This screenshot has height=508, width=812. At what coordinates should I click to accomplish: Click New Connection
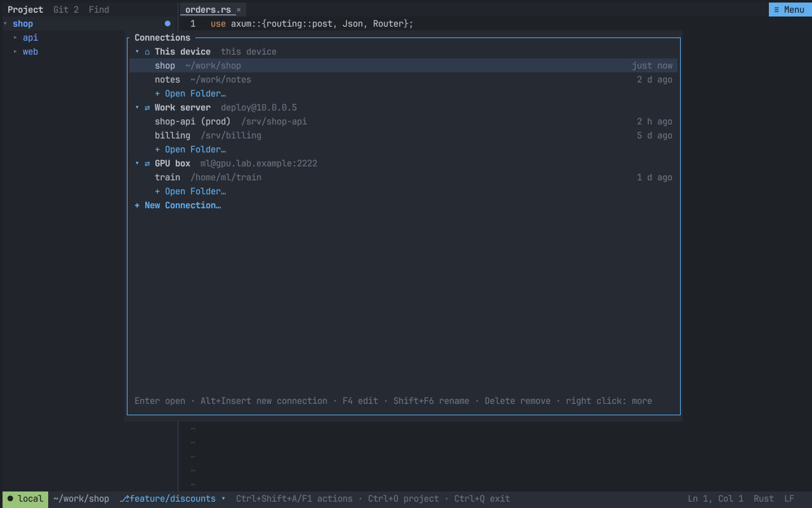coord(178,205)
